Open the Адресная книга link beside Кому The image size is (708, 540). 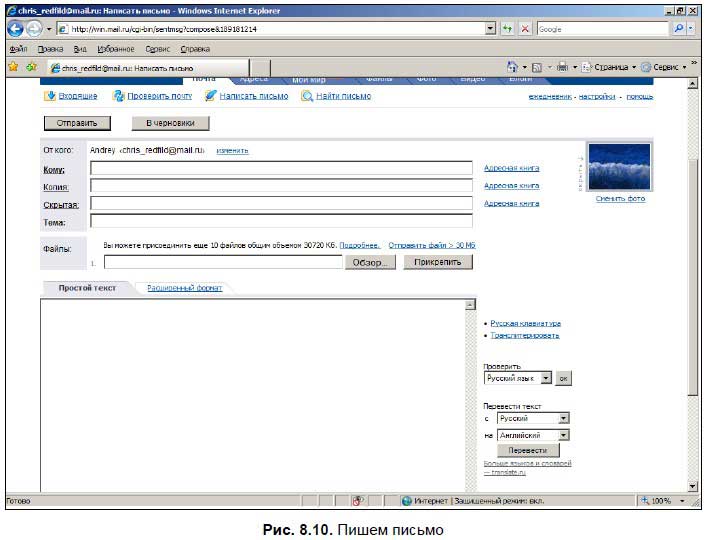click(512, 168)
